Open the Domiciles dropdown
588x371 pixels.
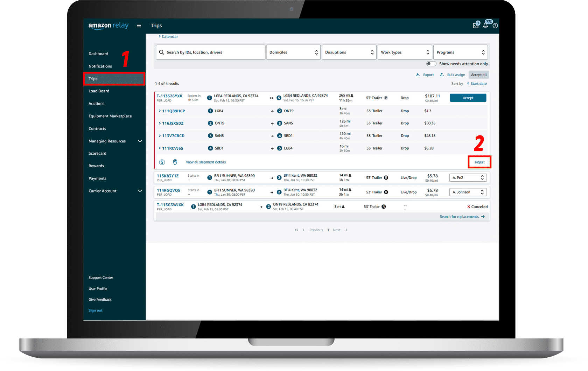point(293,52)
